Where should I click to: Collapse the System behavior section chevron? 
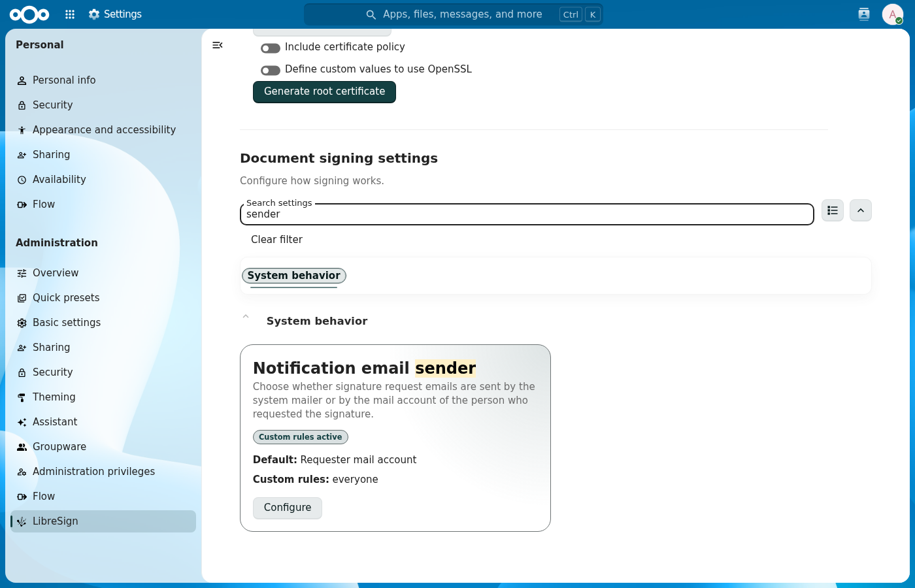[x=246, y=316]
